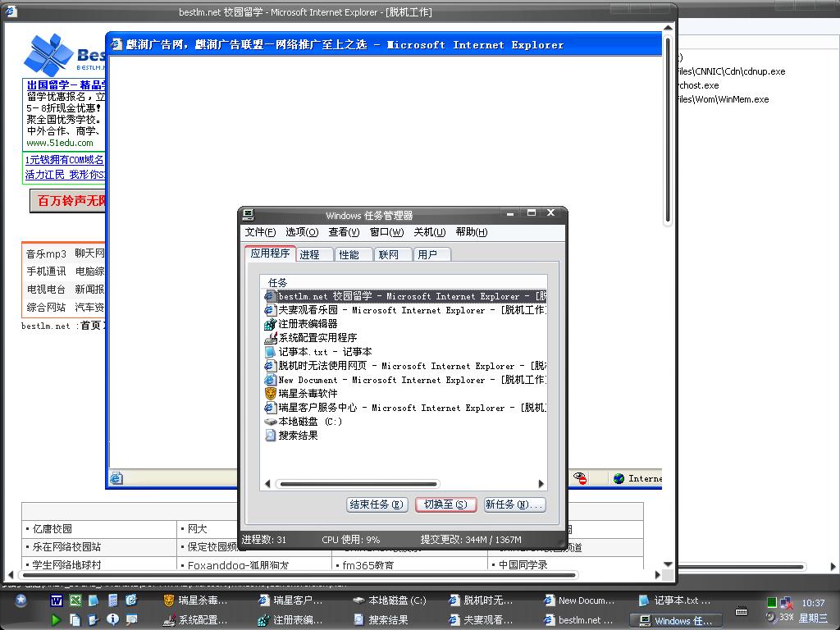Click the Internet zone globe icon

(619, 478)
